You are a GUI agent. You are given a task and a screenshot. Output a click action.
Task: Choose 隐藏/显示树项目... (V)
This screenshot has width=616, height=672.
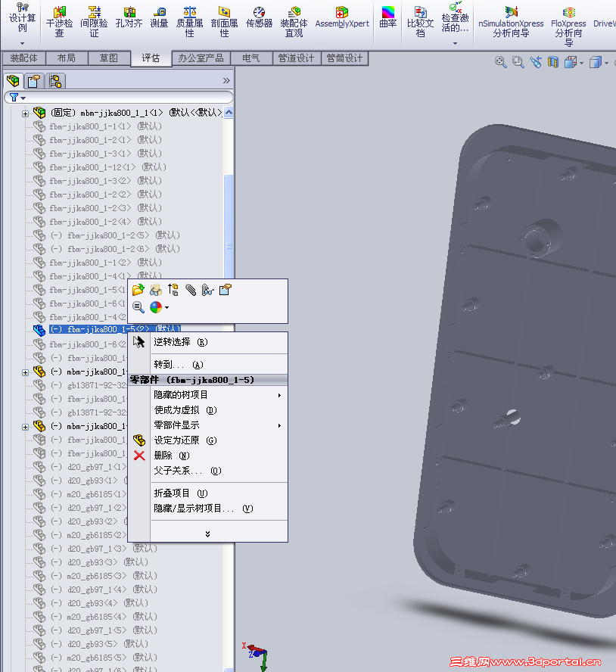point(208,509)
